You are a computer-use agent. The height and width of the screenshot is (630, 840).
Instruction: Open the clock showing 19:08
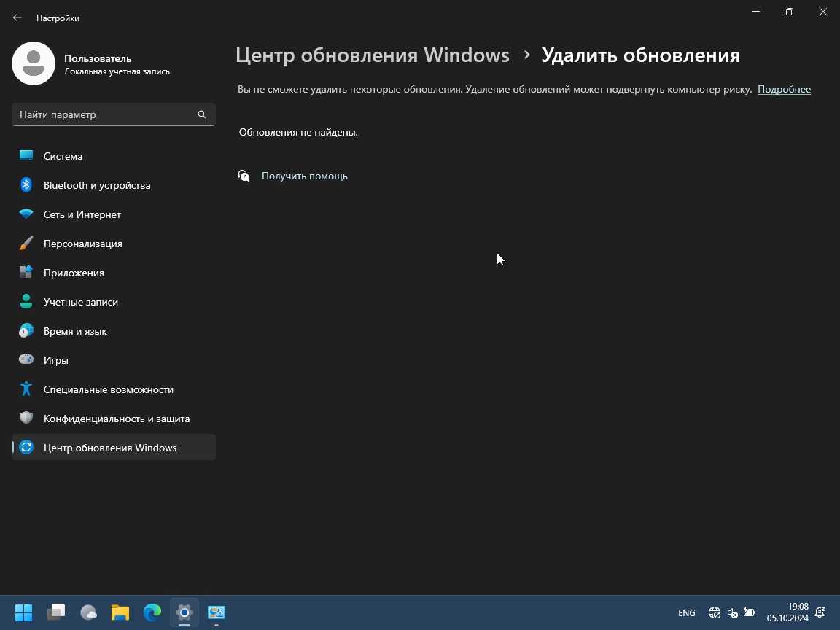pyautogui.click(x=787, y=612)
